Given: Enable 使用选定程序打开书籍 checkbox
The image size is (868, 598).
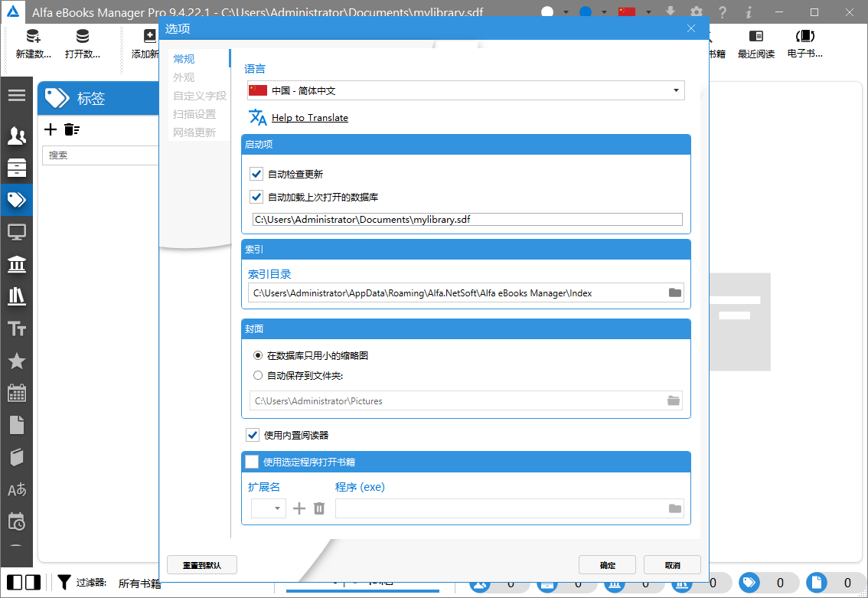Looking at the screenshot, I should [252, 462].
